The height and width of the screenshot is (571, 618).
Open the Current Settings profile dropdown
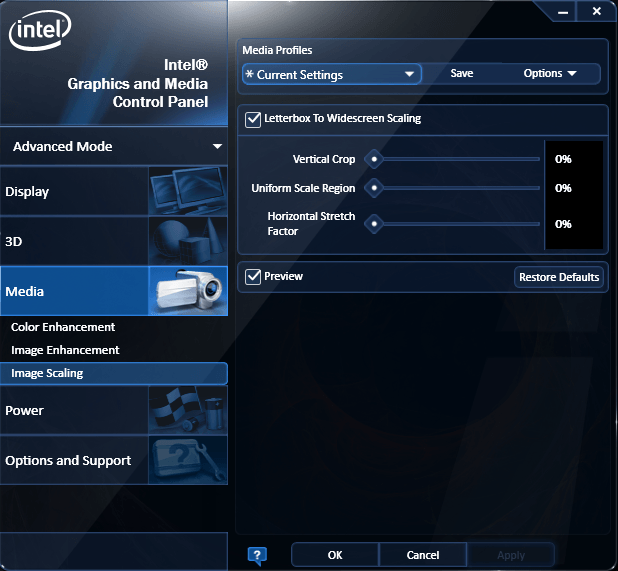pos(331,74)
